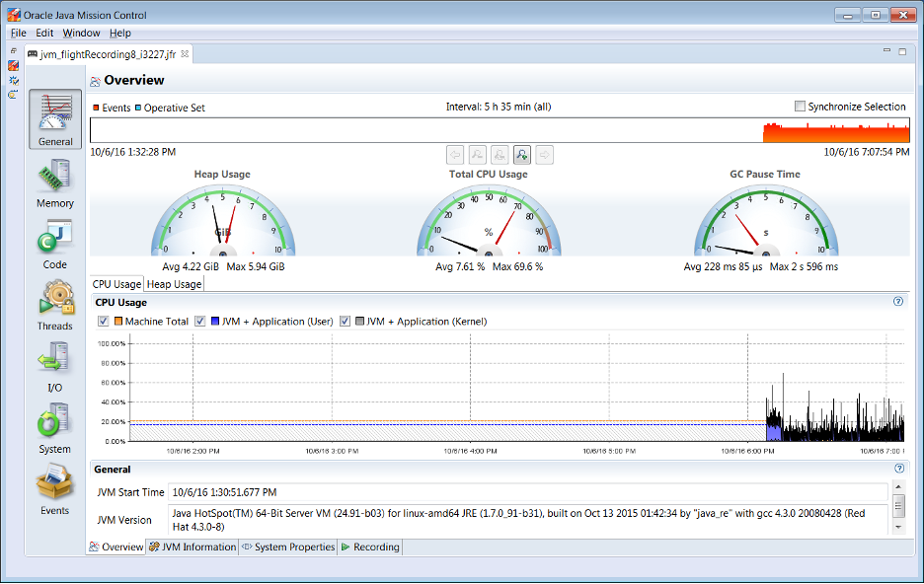This screenshot has width=924, height=584.
Task: Open the System tab group
Action: click(x=55, y=428)
